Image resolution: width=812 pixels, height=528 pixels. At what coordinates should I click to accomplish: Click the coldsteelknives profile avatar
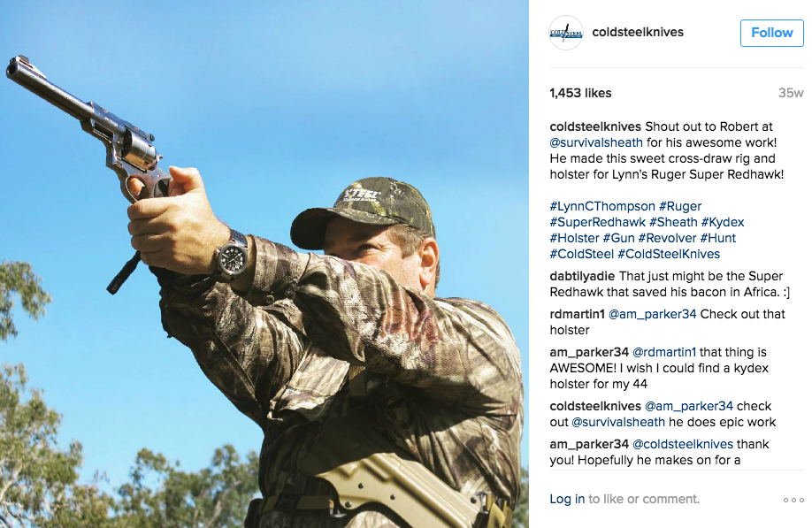[x=566, y=33]
